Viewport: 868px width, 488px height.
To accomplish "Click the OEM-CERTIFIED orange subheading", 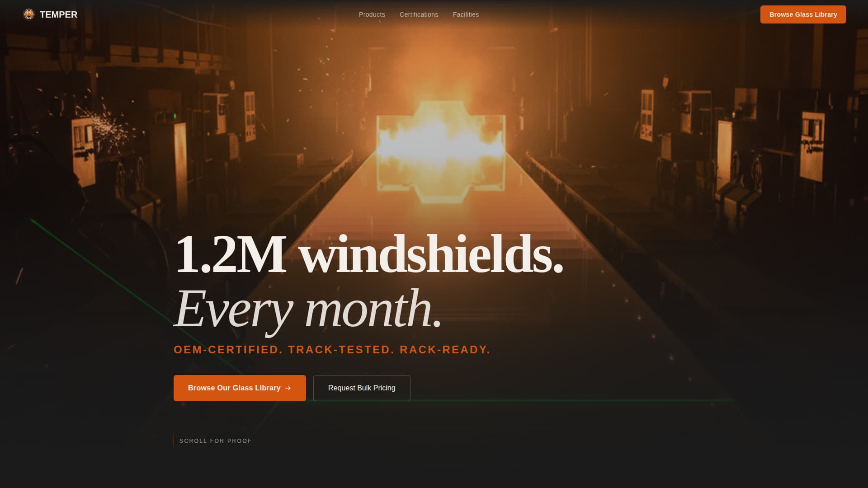I will tap(332, 349).
